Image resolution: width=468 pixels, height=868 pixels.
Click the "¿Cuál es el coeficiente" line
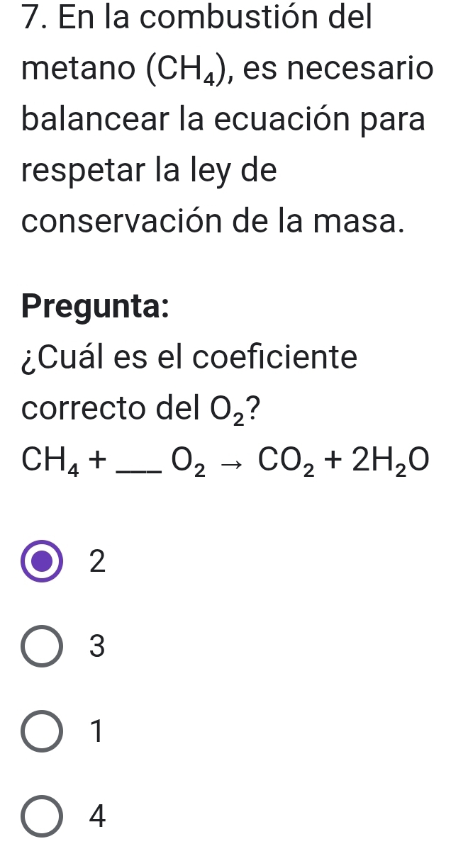click(x=189, y=356)
